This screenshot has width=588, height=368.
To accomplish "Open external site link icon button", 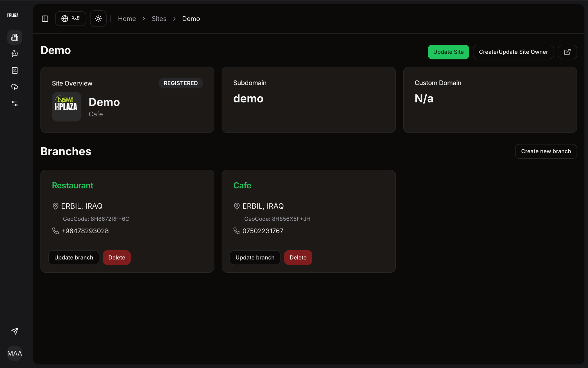I will tap(567, 52).
